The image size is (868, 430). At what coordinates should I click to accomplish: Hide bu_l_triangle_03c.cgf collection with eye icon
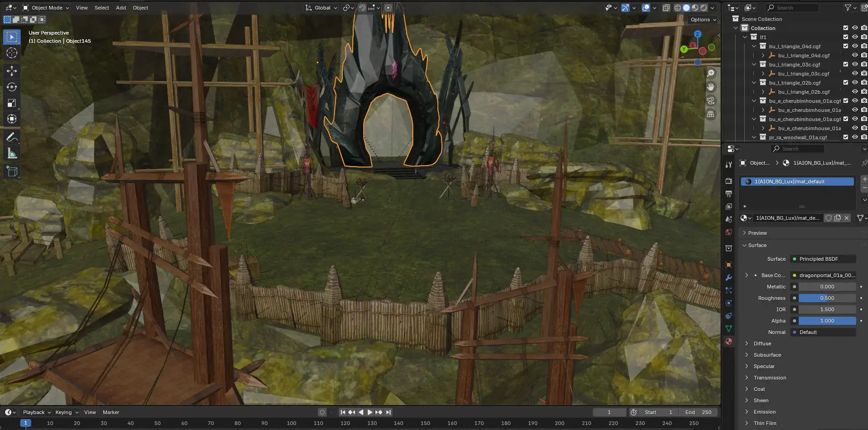[855, 65]
